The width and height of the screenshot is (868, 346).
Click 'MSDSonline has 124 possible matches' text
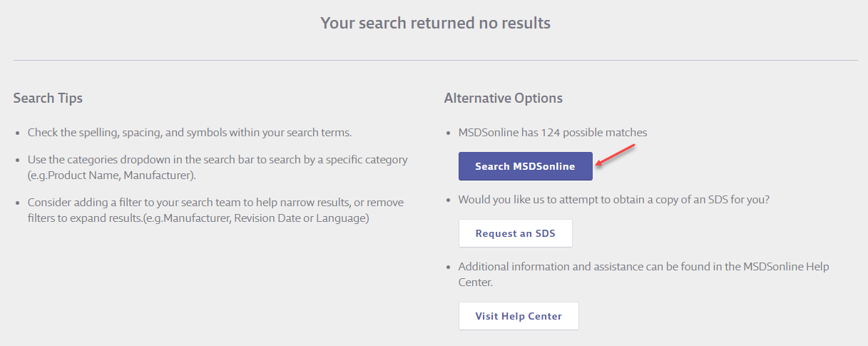(x=552, y=133)
